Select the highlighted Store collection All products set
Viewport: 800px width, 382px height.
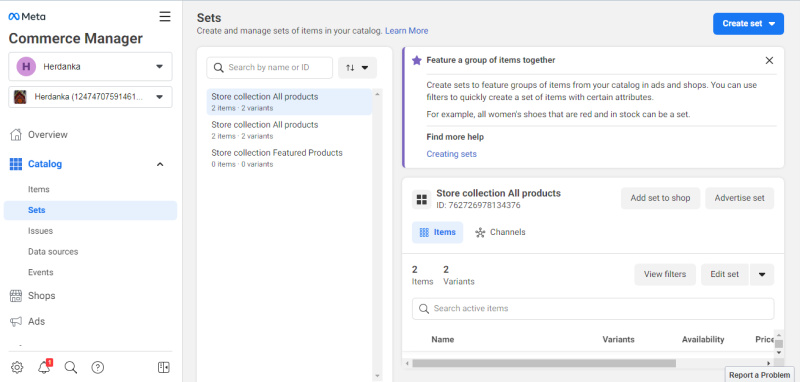click(289, 101)
